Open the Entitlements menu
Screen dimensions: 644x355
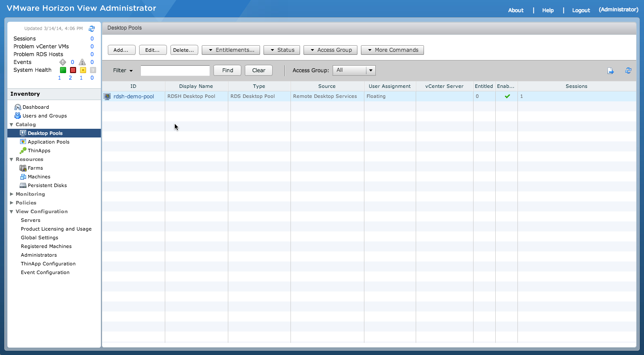click(x=230, y=50)
